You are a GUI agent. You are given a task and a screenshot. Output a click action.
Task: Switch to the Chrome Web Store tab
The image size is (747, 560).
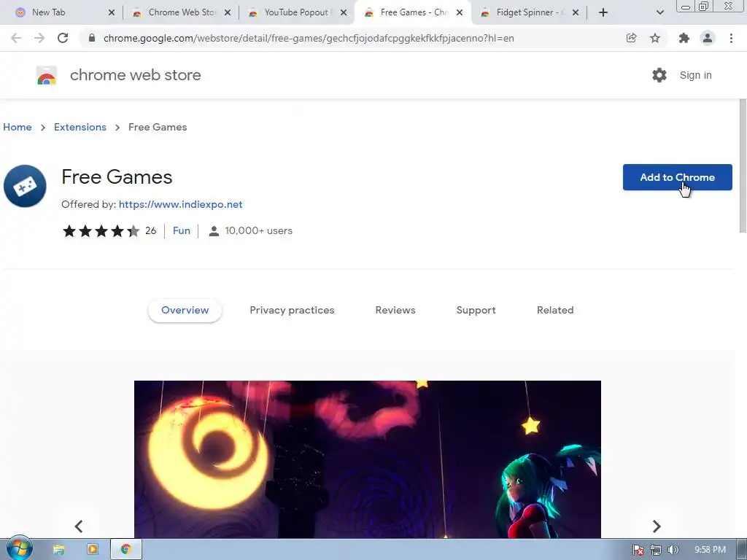point(182,12)
